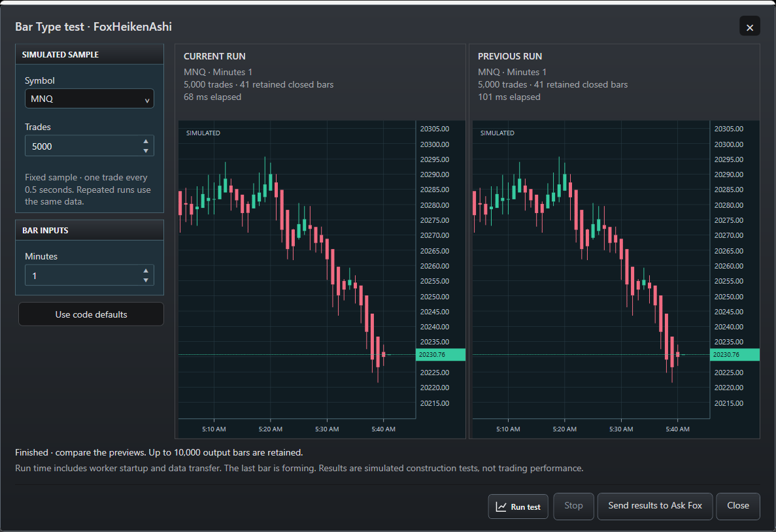Click the previous run chart's 20230.76 price tag
This screenshot has height=532, width=776.
tap(734, 355)
